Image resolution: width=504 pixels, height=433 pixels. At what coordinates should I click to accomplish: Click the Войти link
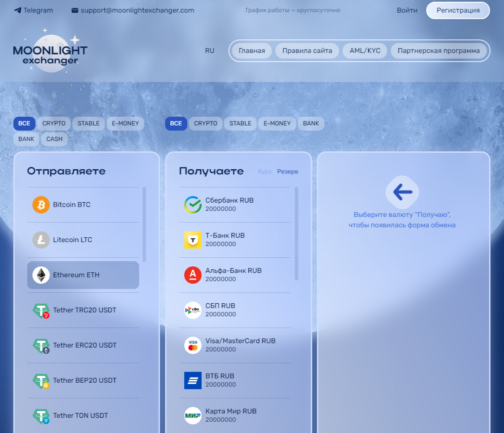click(x=407, y=10)
